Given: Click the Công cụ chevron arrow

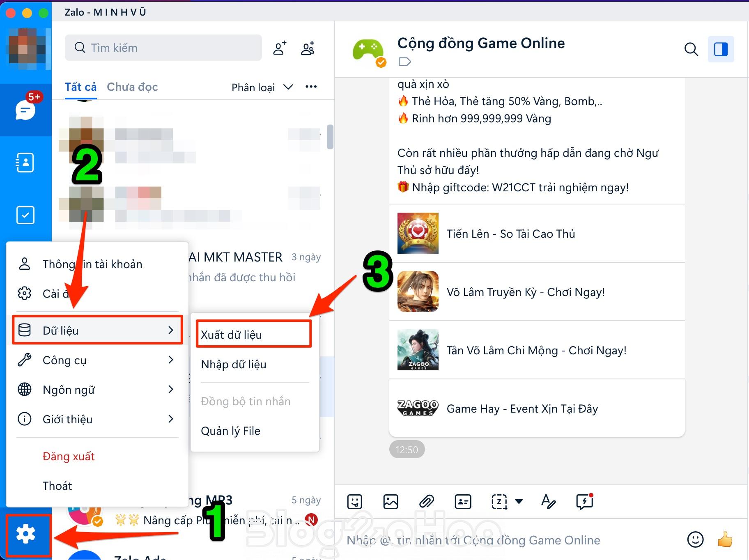Looking at the screenshot, I should tap(171, 360).
